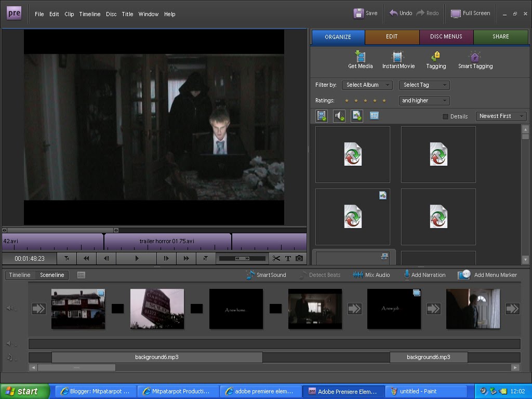Select the 'A new home' title scene
This screenshot has height=399, width=532.
(236, 309)
